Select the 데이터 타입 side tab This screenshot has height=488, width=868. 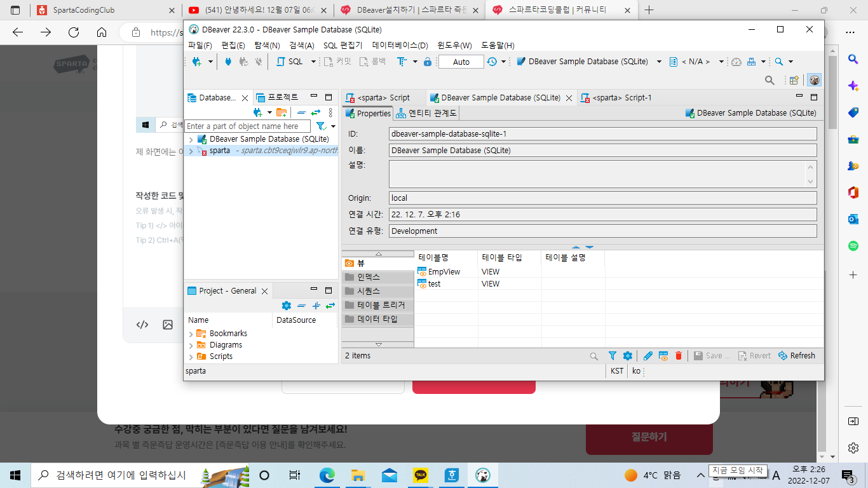[x=378, y=319]
